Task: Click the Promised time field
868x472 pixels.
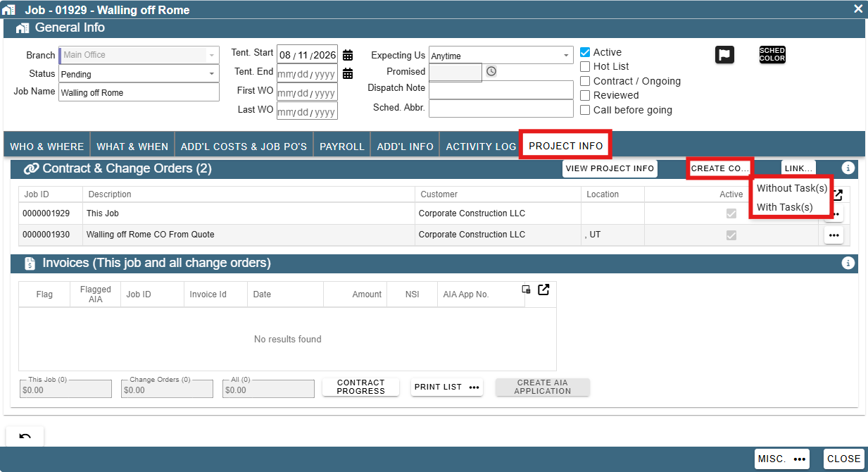Action: [x=455, y=72]
